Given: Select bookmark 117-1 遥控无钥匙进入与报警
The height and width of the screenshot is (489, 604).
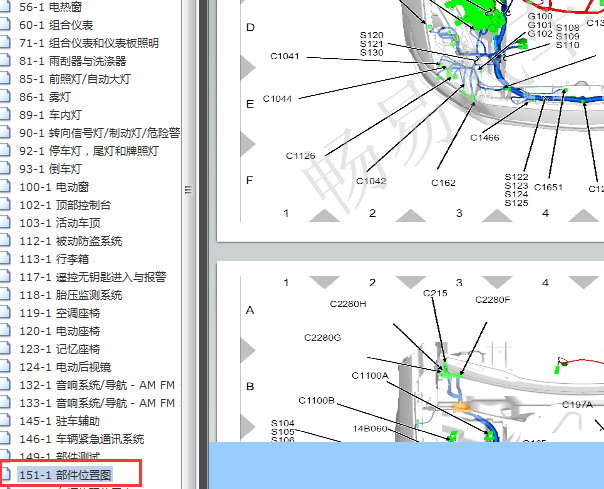Looking at the screenshot, I should pyautogui.click(x=93, y=277).
